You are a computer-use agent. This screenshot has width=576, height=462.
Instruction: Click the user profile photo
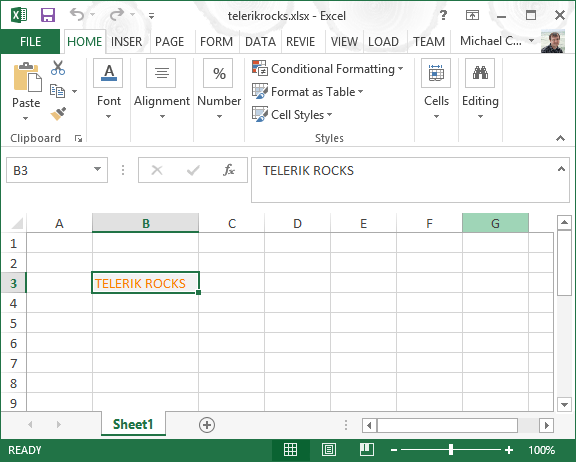pyautogui.click(x=552, y=41)
